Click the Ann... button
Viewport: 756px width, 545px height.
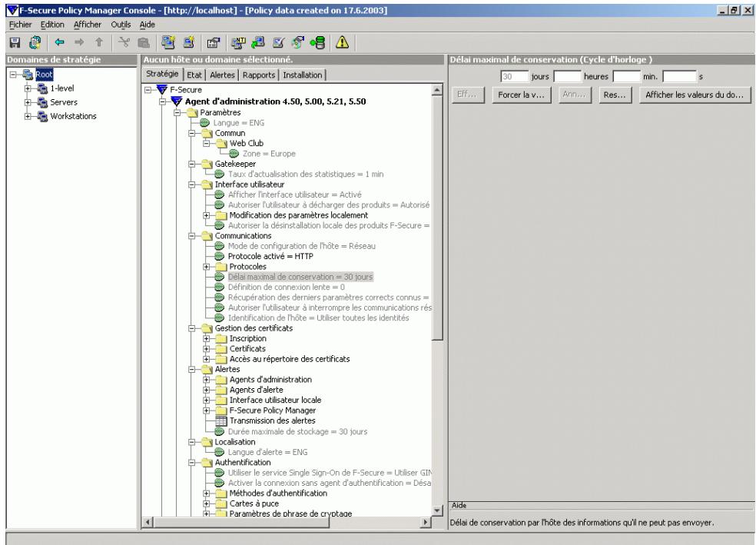pos(574,95)
